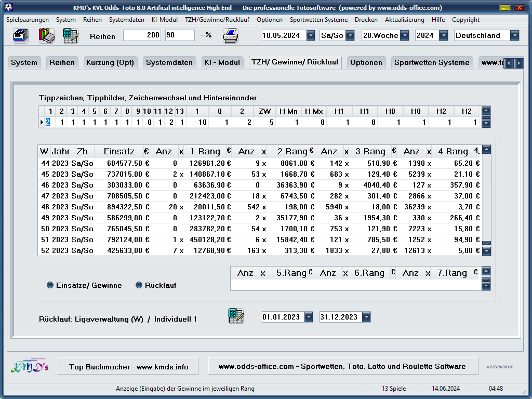This screenshot has width=532, height=399.
Task: Open the 31.12.2023 end date dropdown
Action: coord(366,317)
